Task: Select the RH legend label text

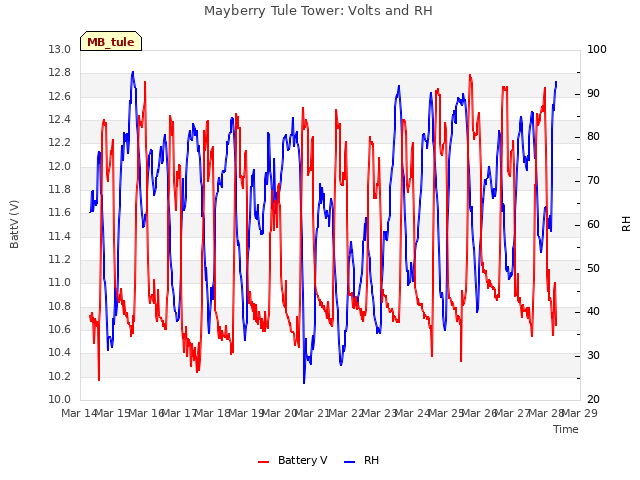Action: (371, 460)
